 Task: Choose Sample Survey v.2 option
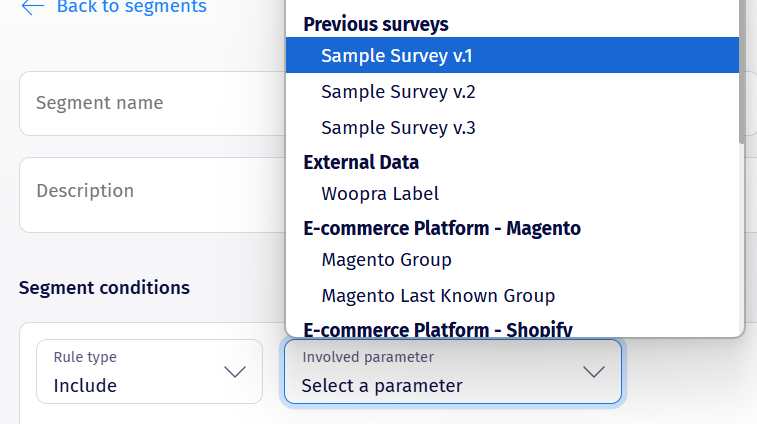[398, 92]
